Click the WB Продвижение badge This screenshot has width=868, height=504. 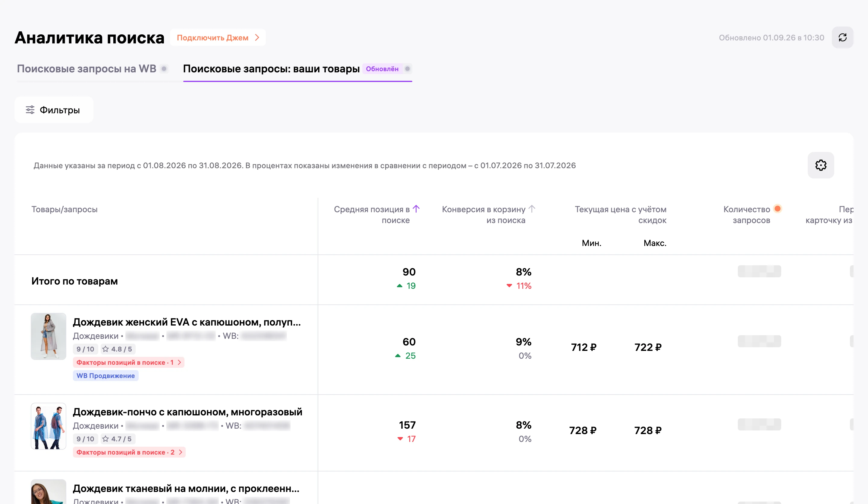105,376
